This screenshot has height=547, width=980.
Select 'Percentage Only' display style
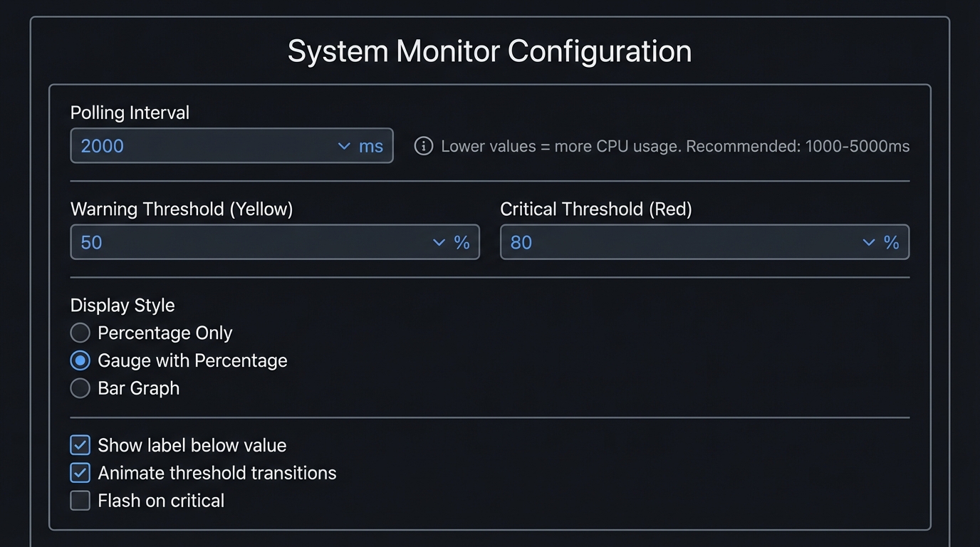pyautogui.click(x=80, y=333)
